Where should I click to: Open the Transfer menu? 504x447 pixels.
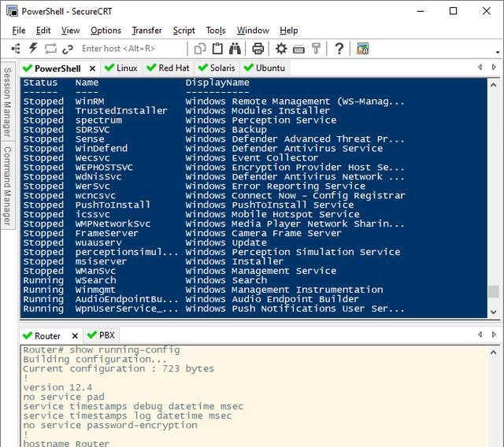tap(146, 30)
